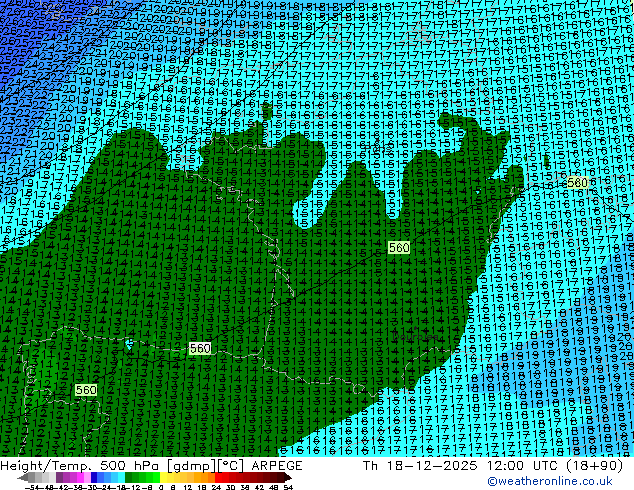634x490 pixels.
Task: Click the dark blue -30 legend swatch
Action: (94, 477)
